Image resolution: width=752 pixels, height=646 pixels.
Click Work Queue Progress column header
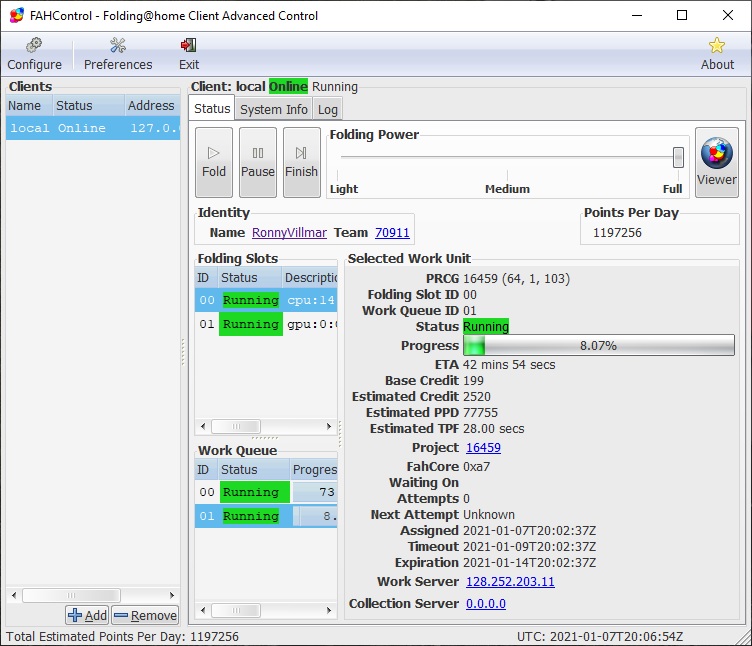pyautogui.click(x=314, y=470)
